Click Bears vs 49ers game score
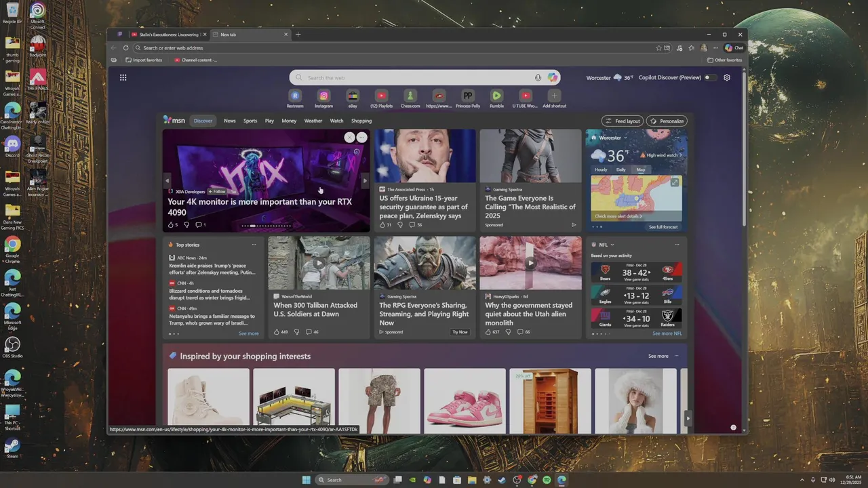The height and width of the screenshot is (488, 868). tap(636, 272)
